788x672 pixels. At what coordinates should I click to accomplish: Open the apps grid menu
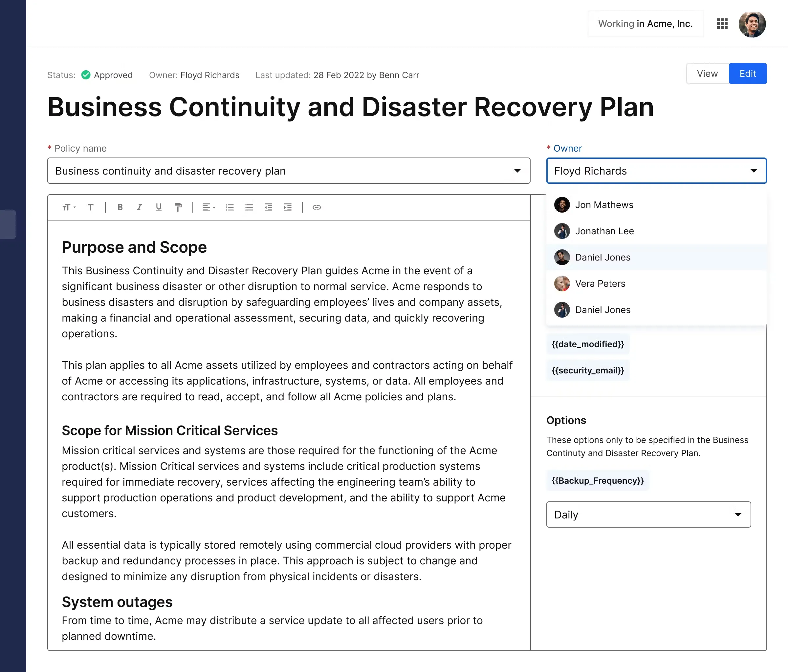[x=722, y=24]
